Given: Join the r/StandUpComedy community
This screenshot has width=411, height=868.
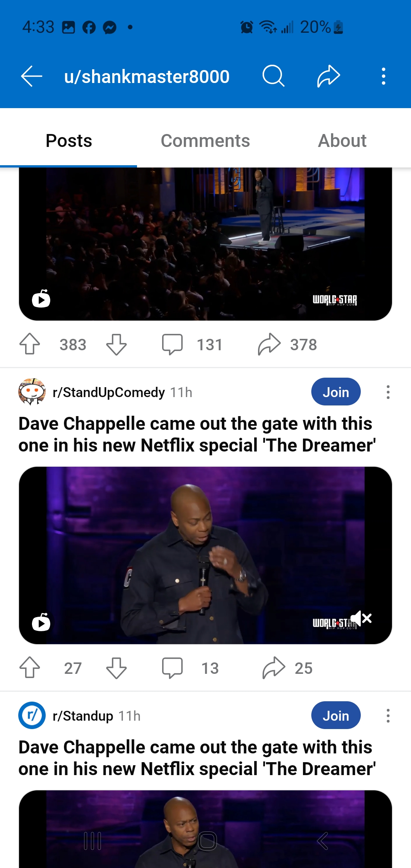Looking at the screenshot, I should click(x=336, y=392).
